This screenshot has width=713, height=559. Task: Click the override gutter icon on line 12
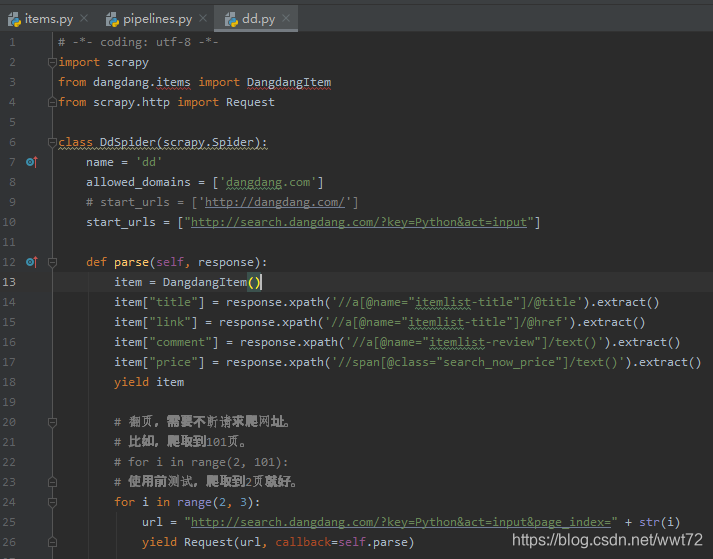coord(32,262)
